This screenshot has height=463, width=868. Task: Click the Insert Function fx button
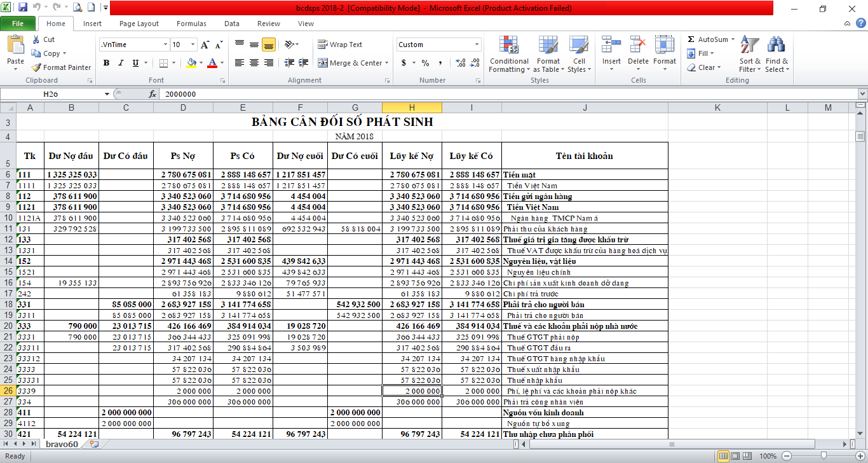(153, 94)
